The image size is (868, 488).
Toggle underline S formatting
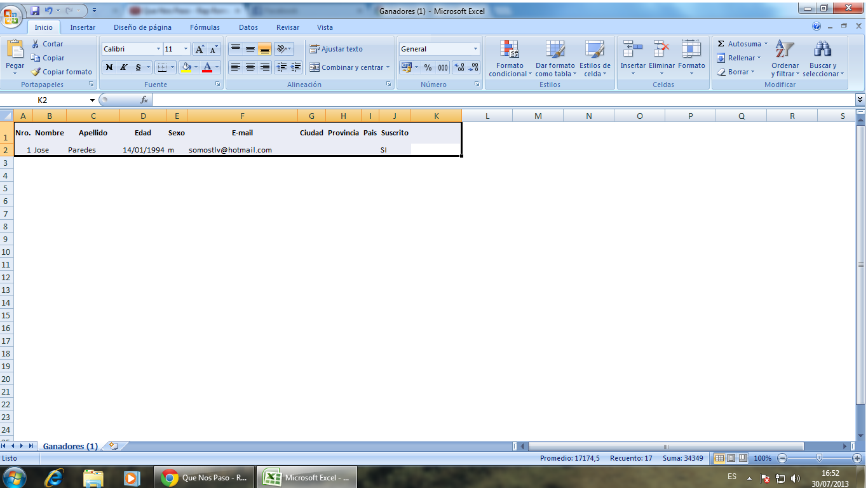coord(138,67)
